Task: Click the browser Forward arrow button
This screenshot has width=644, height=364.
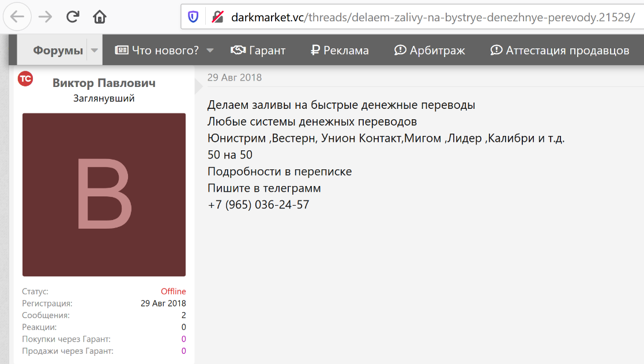Action: (45, 17)
